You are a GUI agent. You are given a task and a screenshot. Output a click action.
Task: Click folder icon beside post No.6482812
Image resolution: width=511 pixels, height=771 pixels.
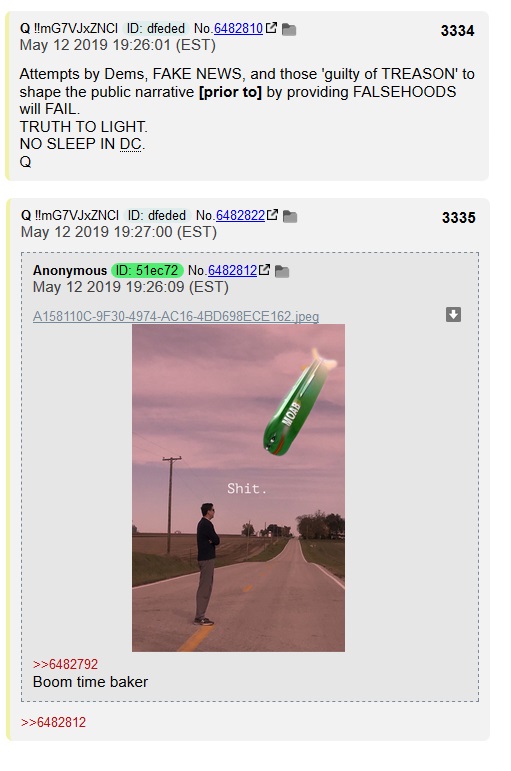pos(282,271)
